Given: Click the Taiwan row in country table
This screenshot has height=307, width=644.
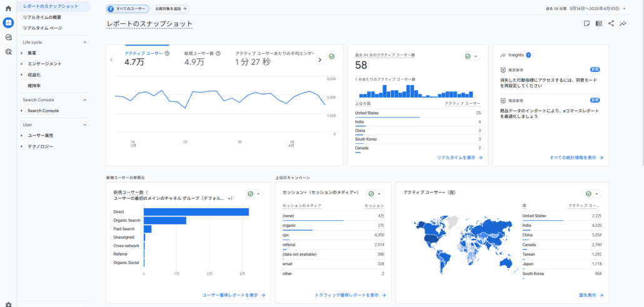Looking at the screenshot, I should coord(562,254).
